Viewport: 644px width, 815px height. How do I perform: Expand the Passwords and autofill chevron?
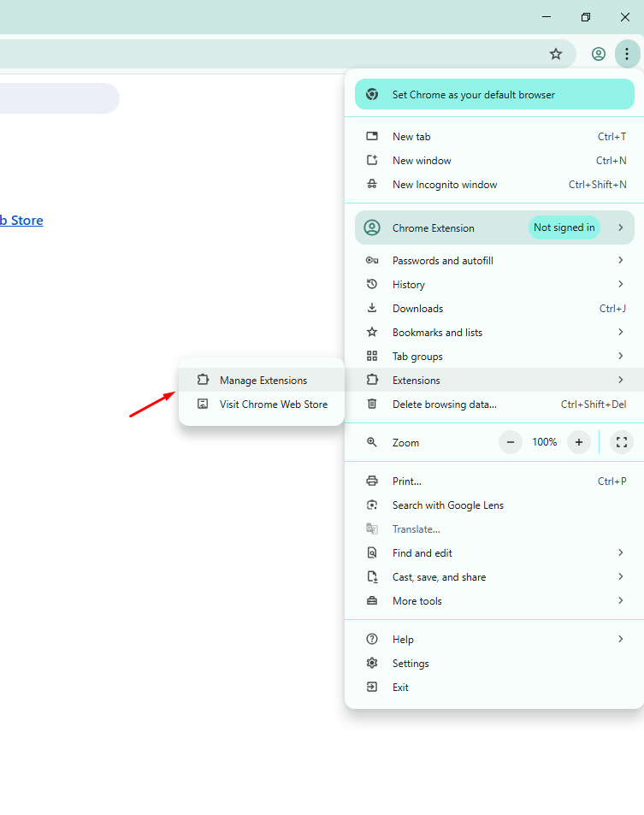click(621, 260)
